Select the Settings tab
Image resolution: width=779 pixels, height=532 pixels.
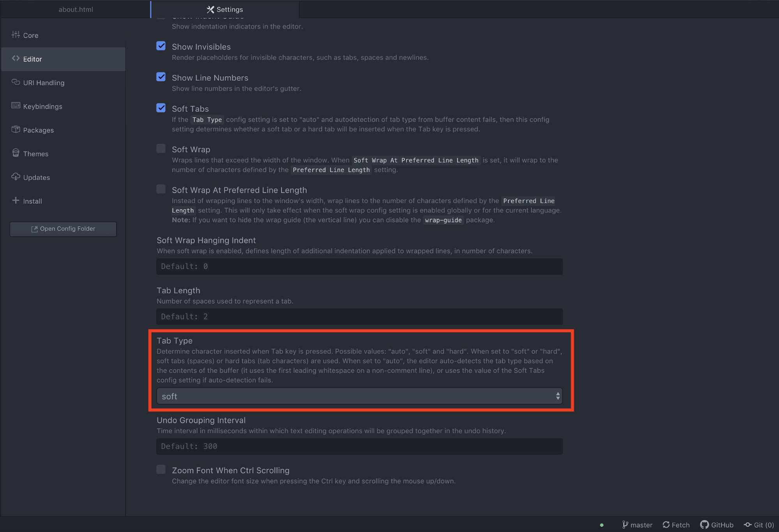tap(224, 9)
